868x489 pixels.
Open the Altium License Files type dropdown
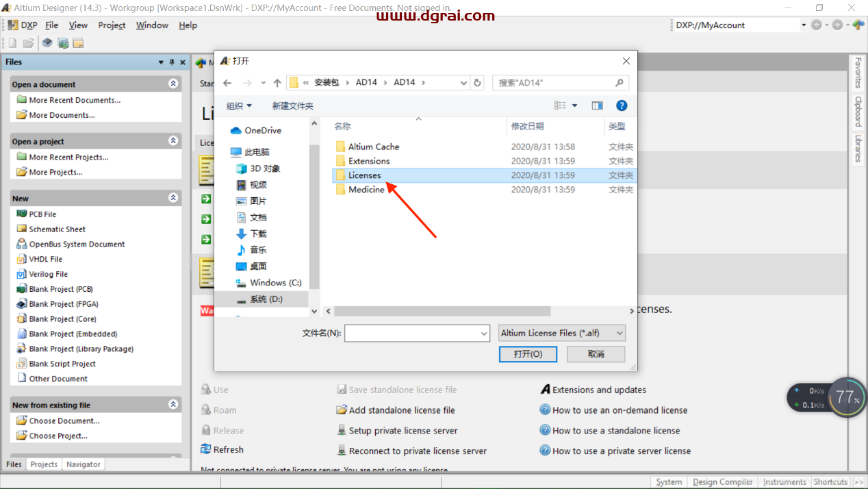(x=562, y=333)
